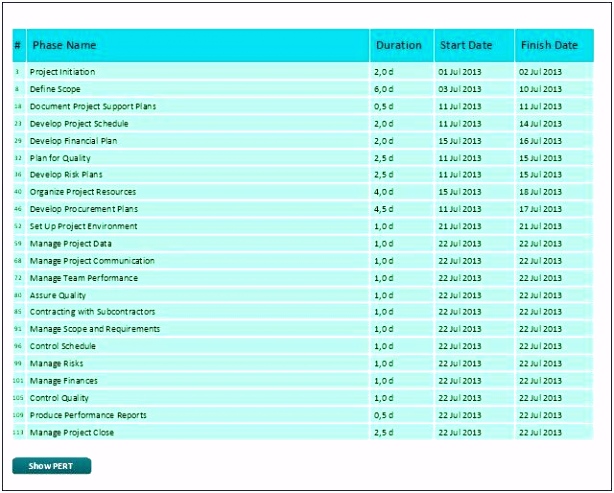Click the 10 Jul 2013 finish date

point(540,89)
